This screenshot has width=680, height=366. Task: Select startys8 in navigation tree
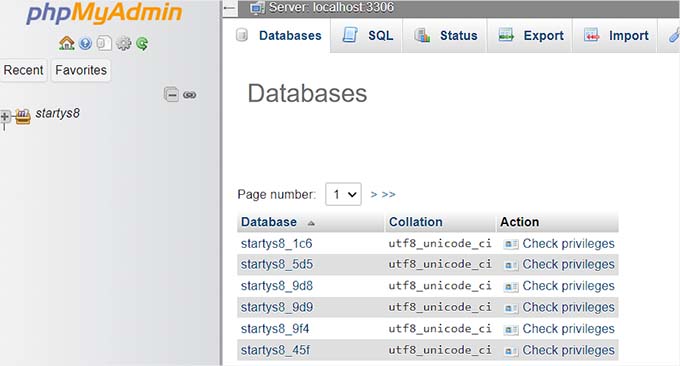tap(57, 114)
